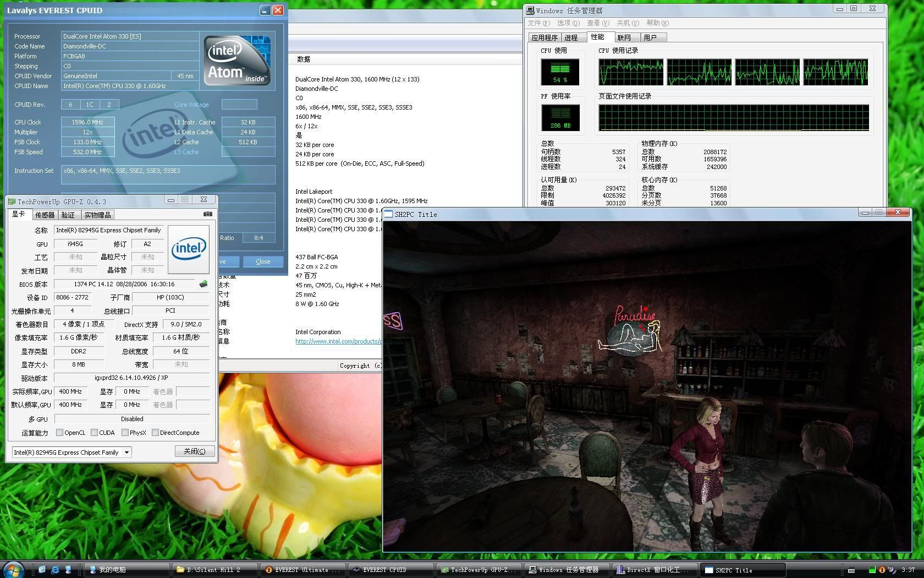
Task: Open 帮助 menu in Task Manager
Action: [657, 23]
